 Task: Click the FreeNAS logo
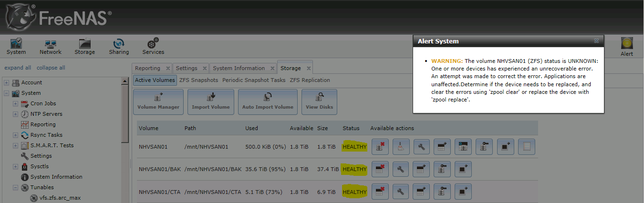tap(58, 18)
